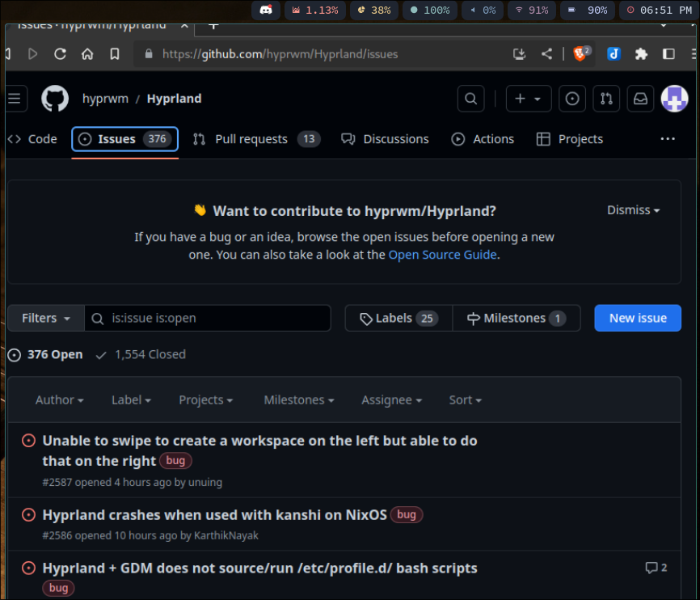700x600 pixels.
Task: Open the Dismiss dropdown on the banner
Action: 633,209
